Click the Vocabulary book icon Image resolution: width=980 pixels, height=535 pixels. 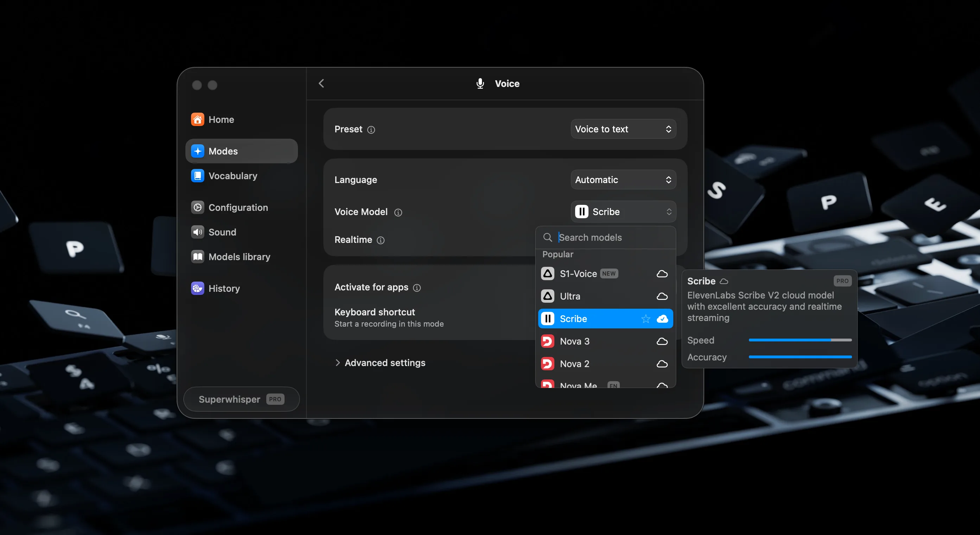tap(197, 176)
